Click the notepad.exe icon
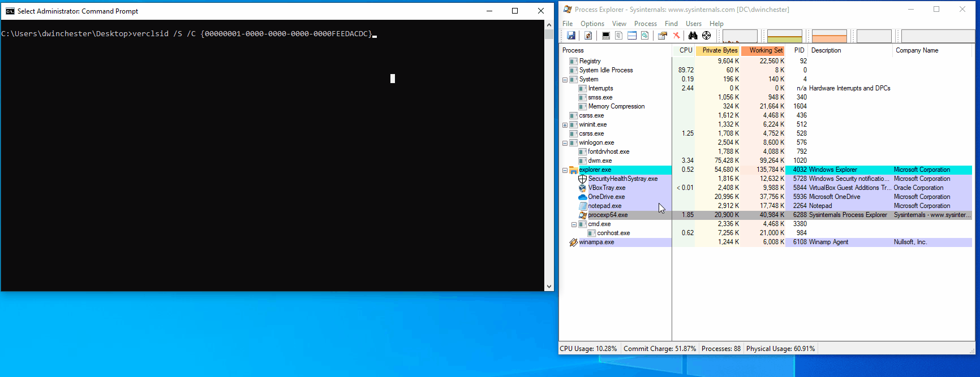The height and width of the screenshot is (377, 980). coord(582,206)
